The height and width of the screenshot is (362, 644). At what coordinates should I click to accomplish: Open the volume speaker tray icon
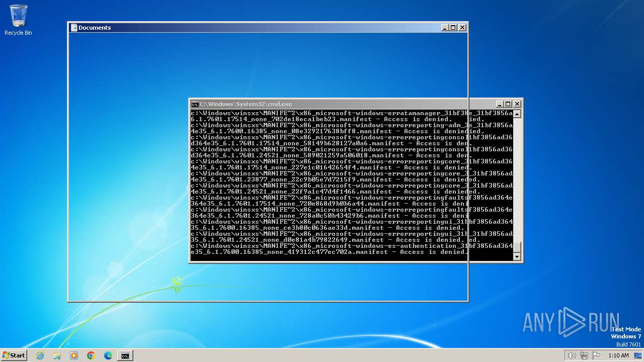[x=572, y=355]
